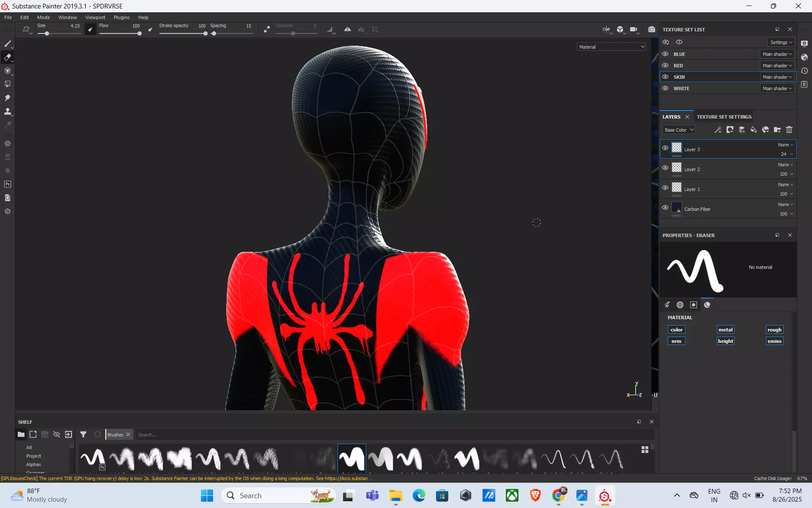Toggle size pen pressure icon
The height and width of the screenshot is (508, 812).
click(90, 30)
